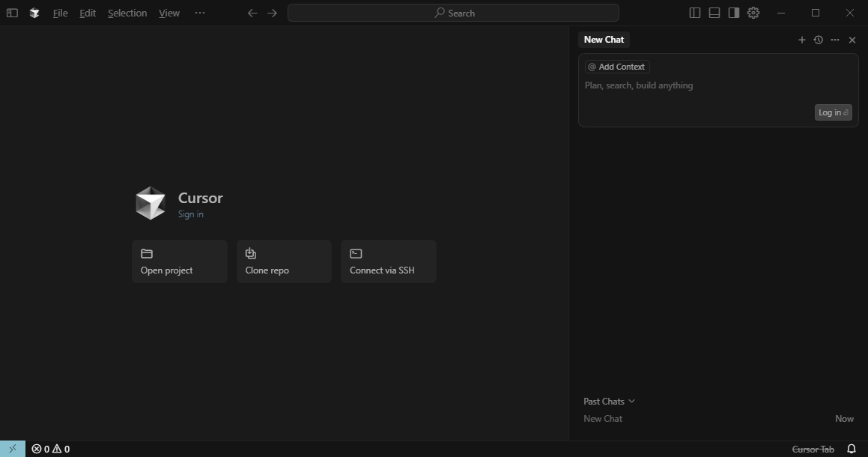868x457 pixels.
Task: Open the File menu
Action: pyautogui.click(x=60, y=13)
